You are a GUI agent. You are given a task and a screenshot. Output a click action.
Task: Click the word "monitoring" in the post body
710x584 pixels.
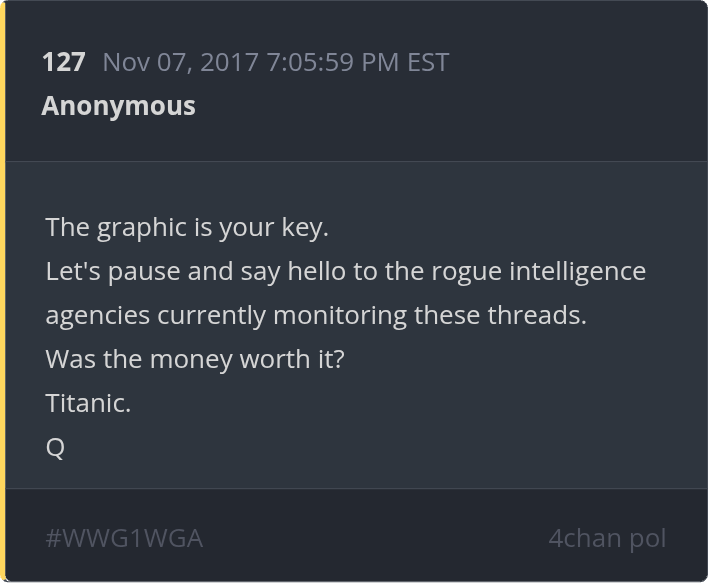coord(340,315)
